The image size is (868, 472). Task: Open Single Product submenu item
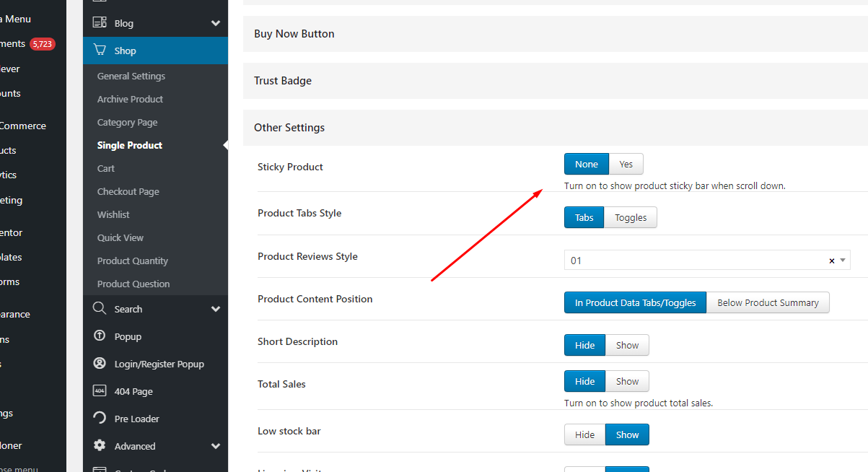click(130, 145)
